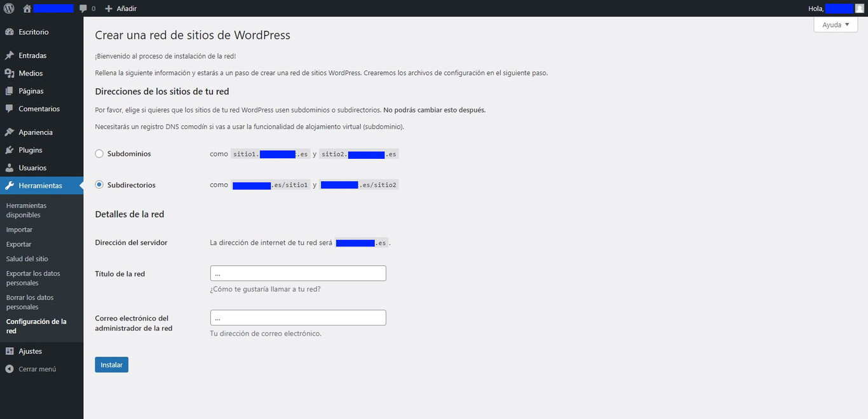The image size is (868, 419).
Task: Open the comments bubble icon in admin bar
Action: point(83,9)
